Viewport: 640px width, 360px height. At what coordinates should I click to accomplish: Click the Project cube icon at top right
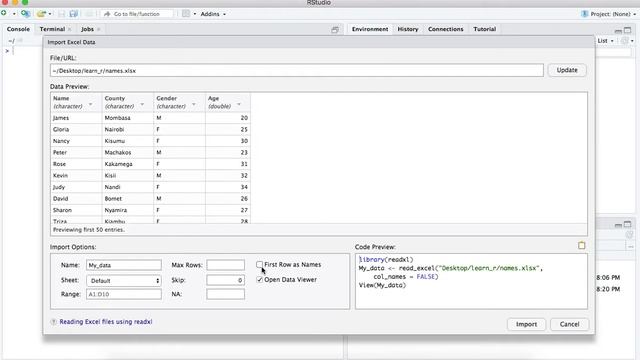tap(584, 14)
